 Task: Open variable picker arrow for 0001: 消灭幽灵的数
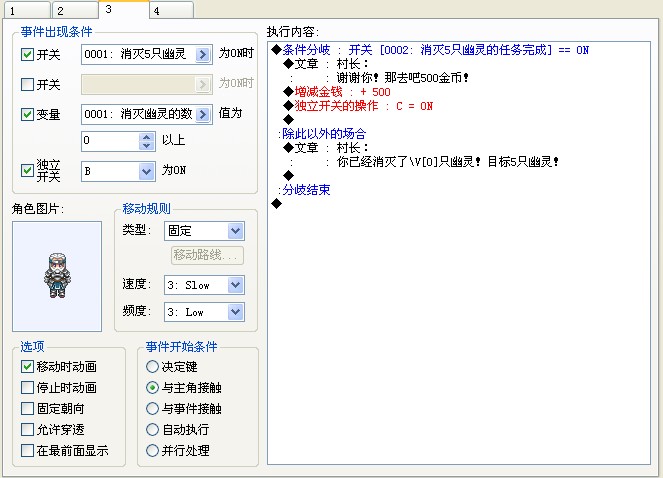[203, 114]
